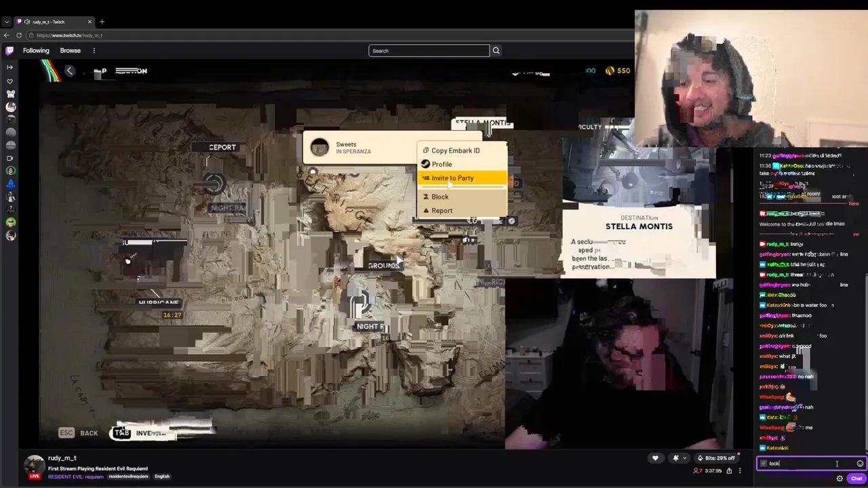Click the chat message input box
Screen dimensions: 868x488
(x=811, y=464)
